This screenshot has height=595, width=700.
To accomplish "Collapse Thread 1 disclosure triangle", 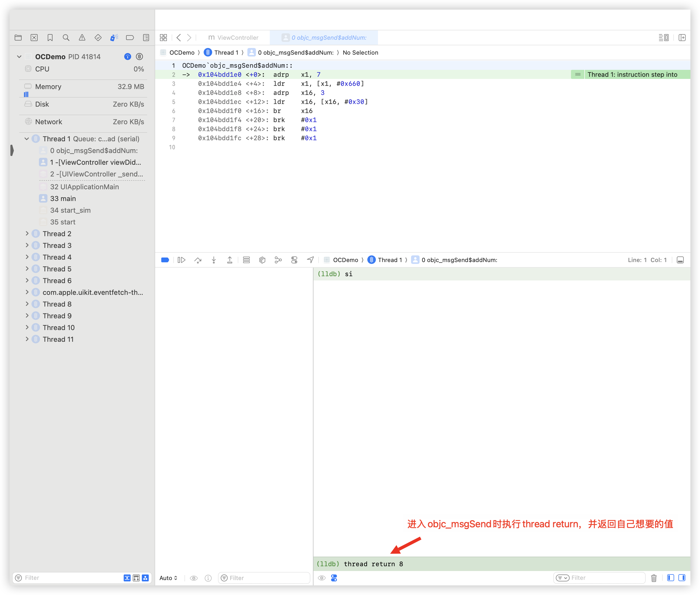I will click(x=27, y=139).
